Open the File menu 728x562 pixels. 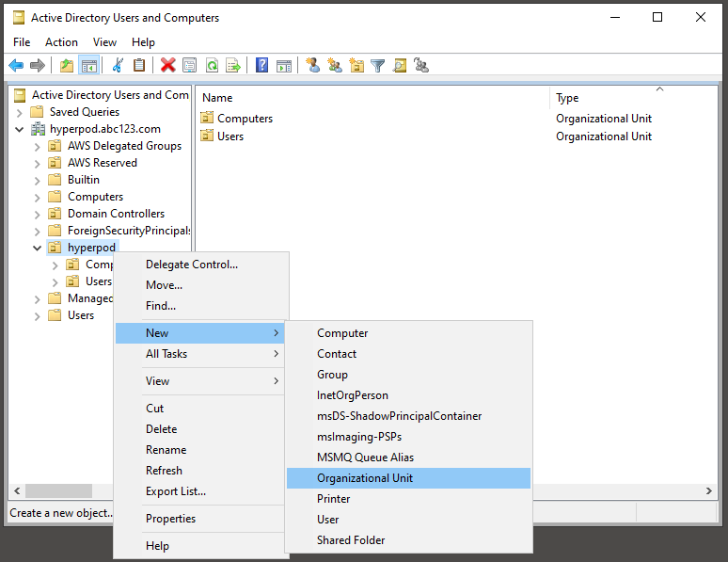(22, 42)
